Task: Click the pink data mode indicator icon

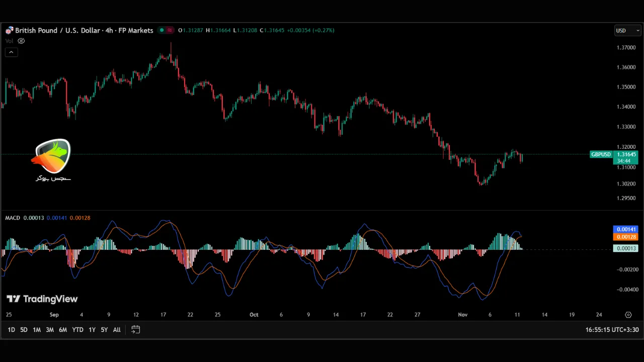Action: point(170,30)
